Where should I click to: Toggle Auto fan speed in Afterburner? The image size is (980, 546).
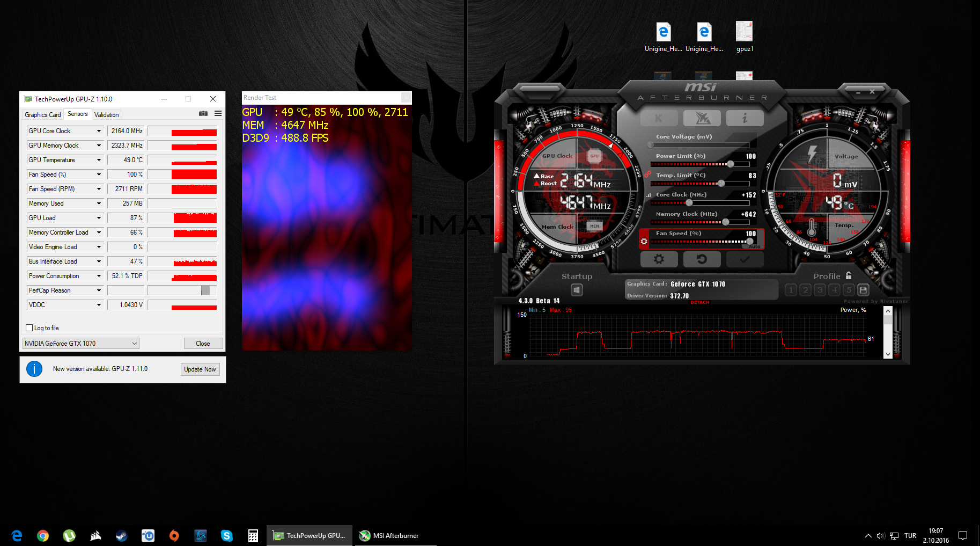click(755, 246)
